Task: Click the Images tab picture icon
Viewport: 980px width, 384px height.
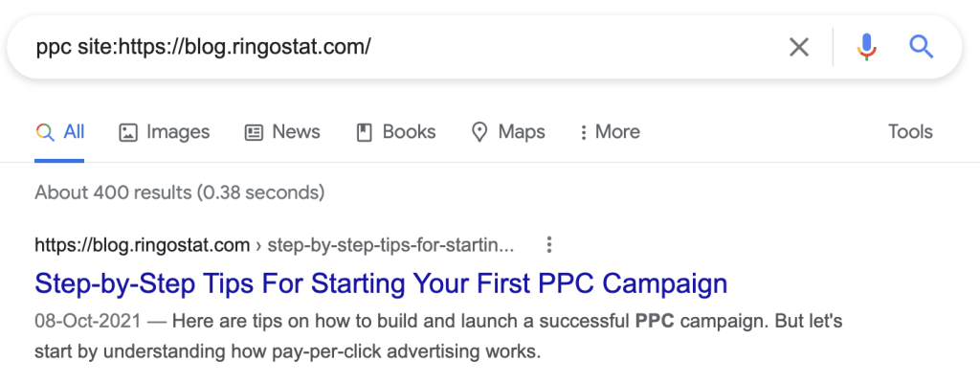Action: pyautogui.click(x=128, y=132)
